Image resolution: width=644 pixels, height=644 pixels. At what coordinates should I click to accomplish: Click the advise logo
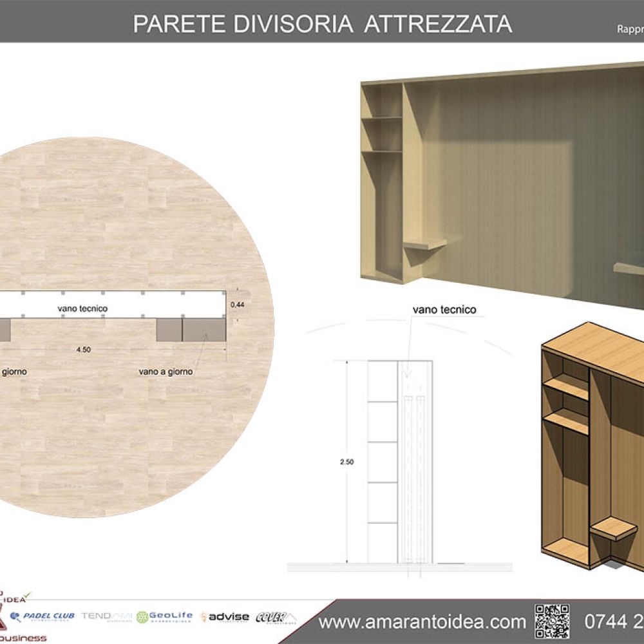[x=225, y=617]
